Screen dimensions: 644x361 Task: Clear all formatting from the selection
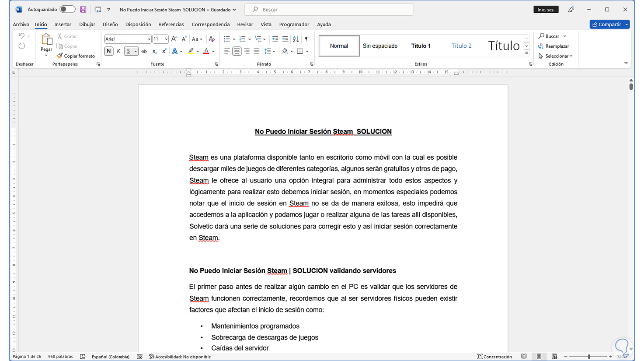pyautogui.click(x=212, y=39)
